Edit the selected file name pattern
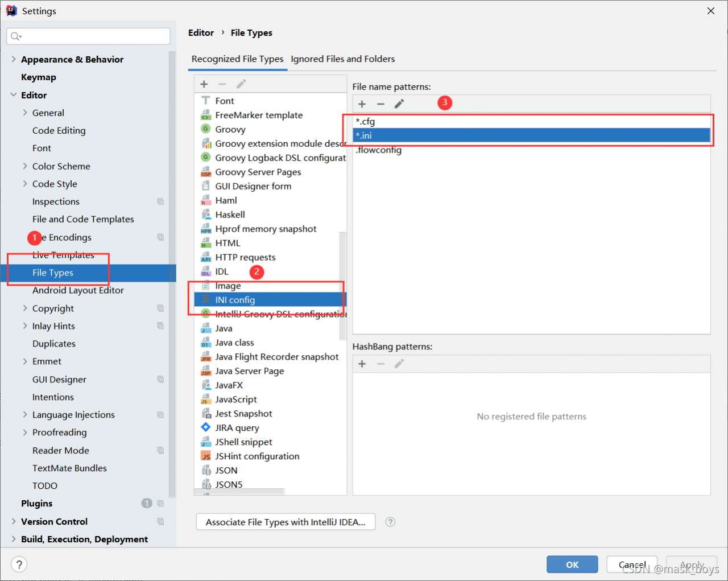 point(399,104)
